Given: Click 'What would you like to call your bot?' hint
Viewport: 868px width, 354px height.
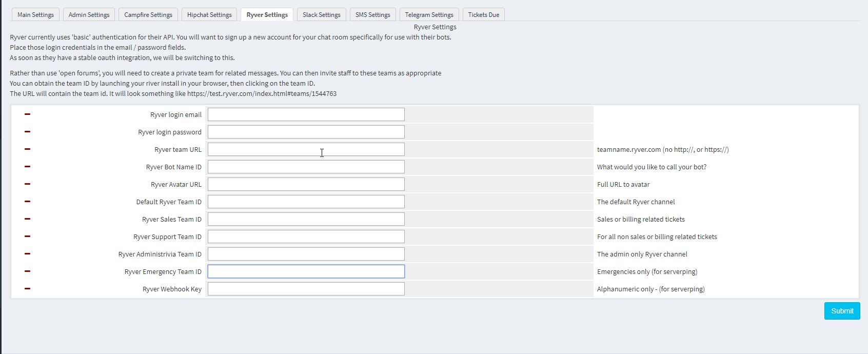Looking at the screenshot, I should coord(652,167).
